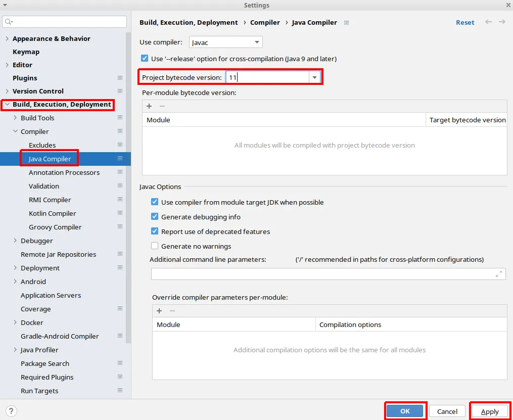Screen dimensions: 513x420
Task: Expand Appearance & Behavior section
Action: [x=7, y=38]
